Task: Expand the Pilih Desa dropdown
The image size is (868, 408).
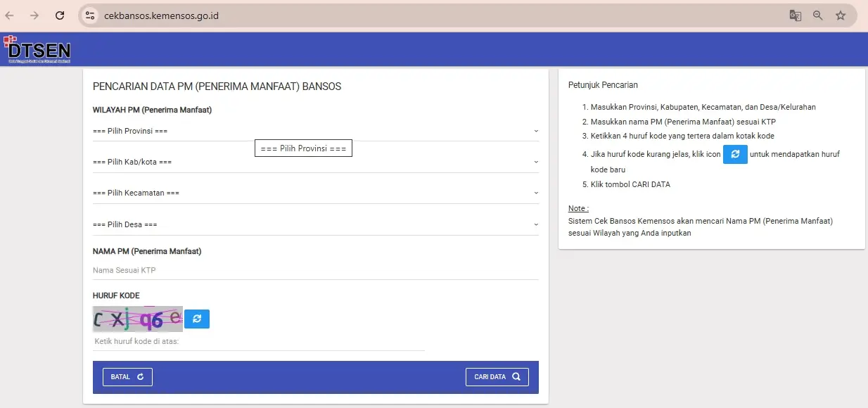Action: pos(315,224)
